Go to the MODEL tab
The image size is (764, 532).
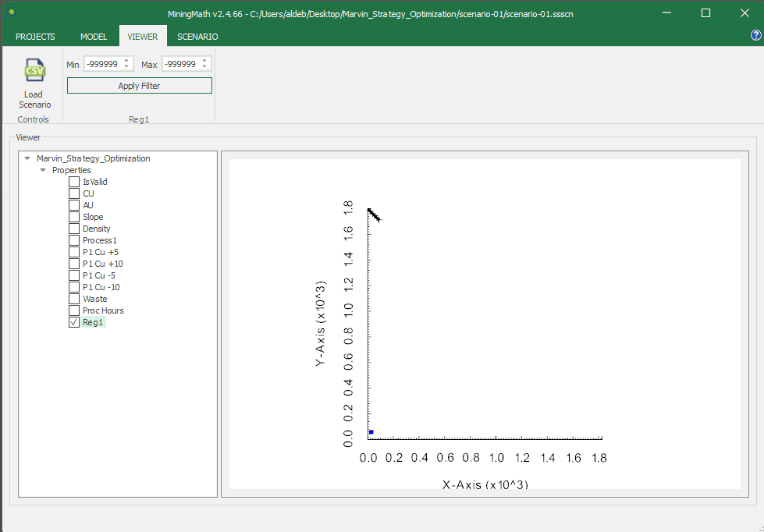[94, 37]
